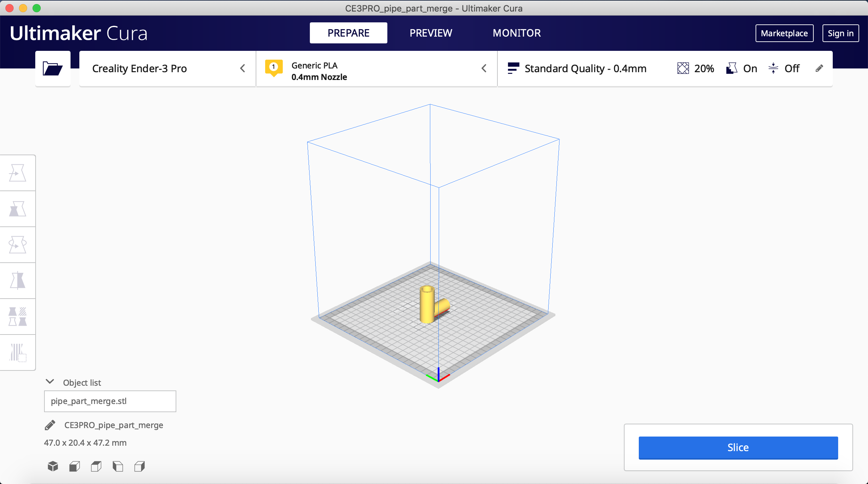
Task: Select the Support Blocker tool
Action: click(18, 352)
